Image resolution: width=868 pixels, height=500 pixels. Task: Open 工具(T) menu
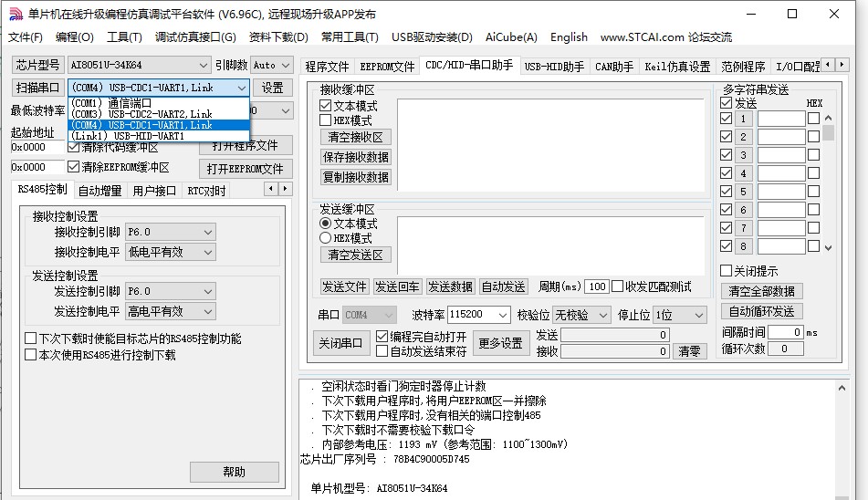click(x=124, y=37)
